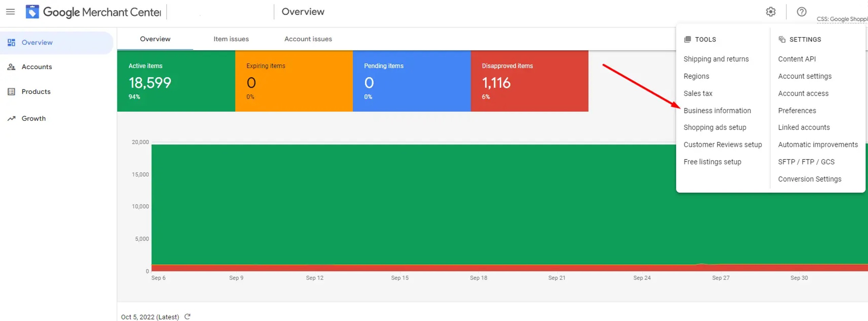Click the Sep 15 chart axis label
This screenshot has width=868, height=321.
click(400, 278)
